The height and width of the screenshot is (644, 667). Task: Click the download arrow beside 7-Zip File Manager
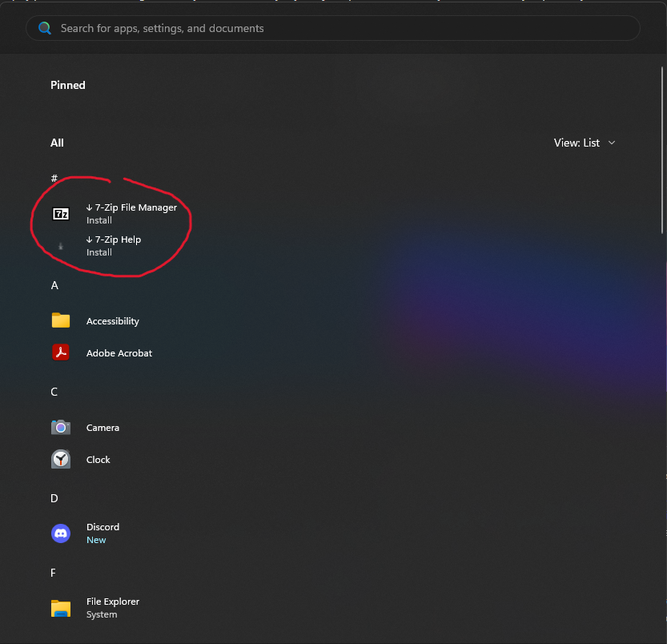pos(89,207)
